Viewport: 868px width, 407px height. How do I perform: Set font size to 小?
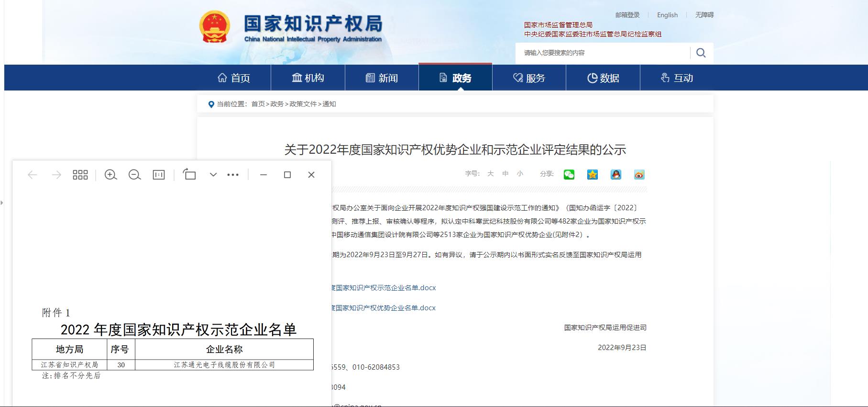coord(520,174)
